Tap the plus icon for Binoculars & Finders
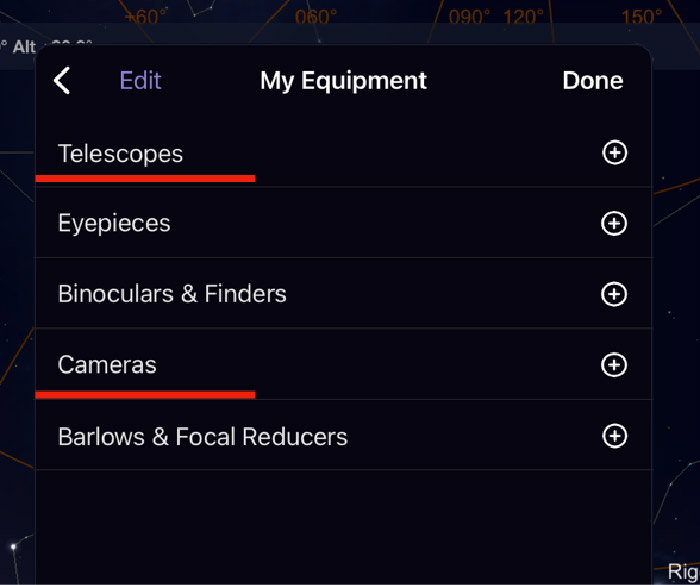Viewport: 700px width, 585px height. pyautogui.click(x=614, y=294)
